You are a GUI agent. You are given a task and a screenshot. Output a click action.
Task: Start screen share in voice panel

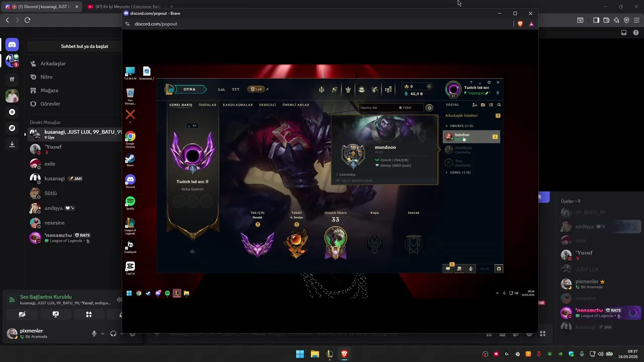[55, 314]
